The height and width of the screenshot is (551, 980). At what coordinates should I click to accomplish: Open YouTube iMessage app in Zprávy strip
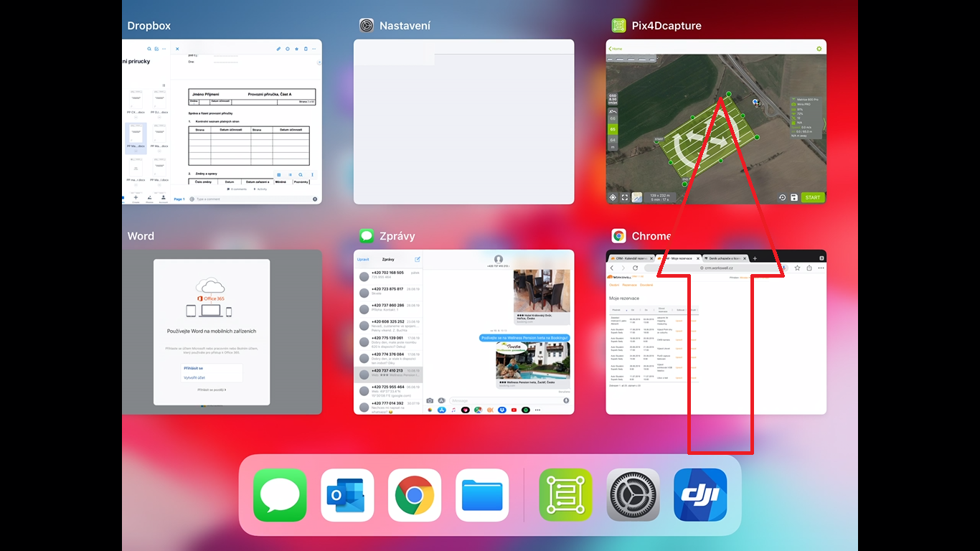pos(514,410)
